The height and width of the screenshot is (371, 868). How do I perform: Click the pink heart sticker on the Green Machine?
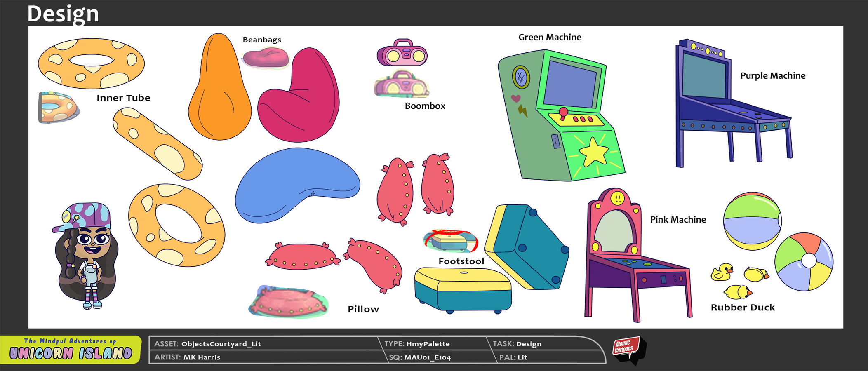click(515, 99)
